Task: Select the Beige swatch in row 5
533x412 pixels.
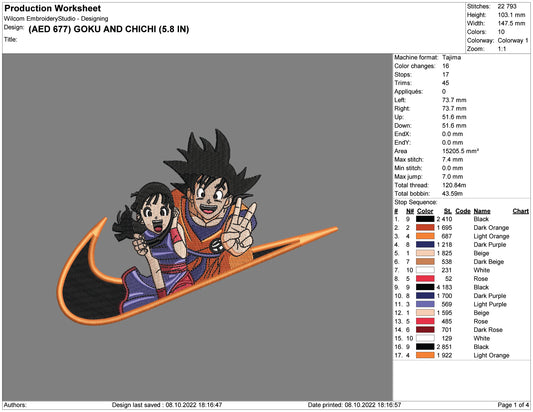Action: click(x=425, y=253)
